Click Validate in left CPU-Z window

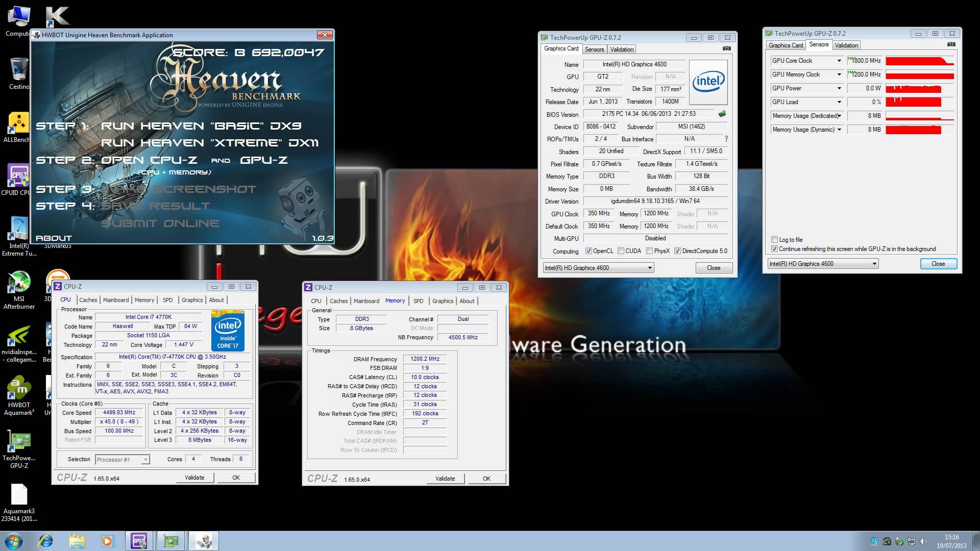(x=194, y=478)
